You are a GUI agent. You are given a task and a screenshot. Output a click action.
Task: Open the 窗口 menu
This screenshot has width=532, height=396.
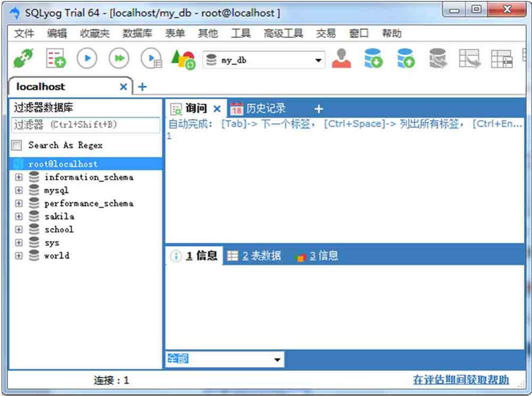pos(359,33)
